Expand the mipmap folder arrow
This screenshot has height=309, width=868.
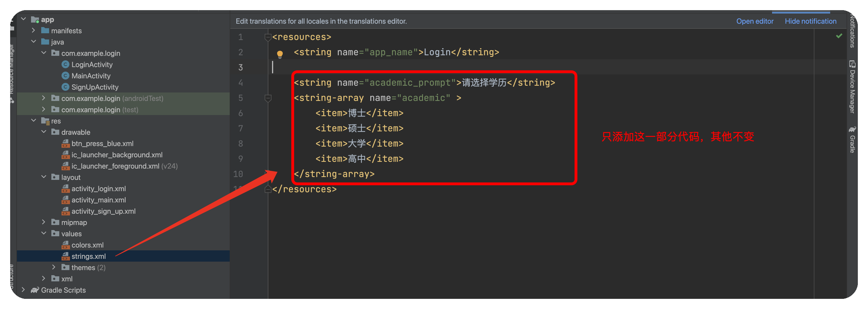(x=43, y=222)
